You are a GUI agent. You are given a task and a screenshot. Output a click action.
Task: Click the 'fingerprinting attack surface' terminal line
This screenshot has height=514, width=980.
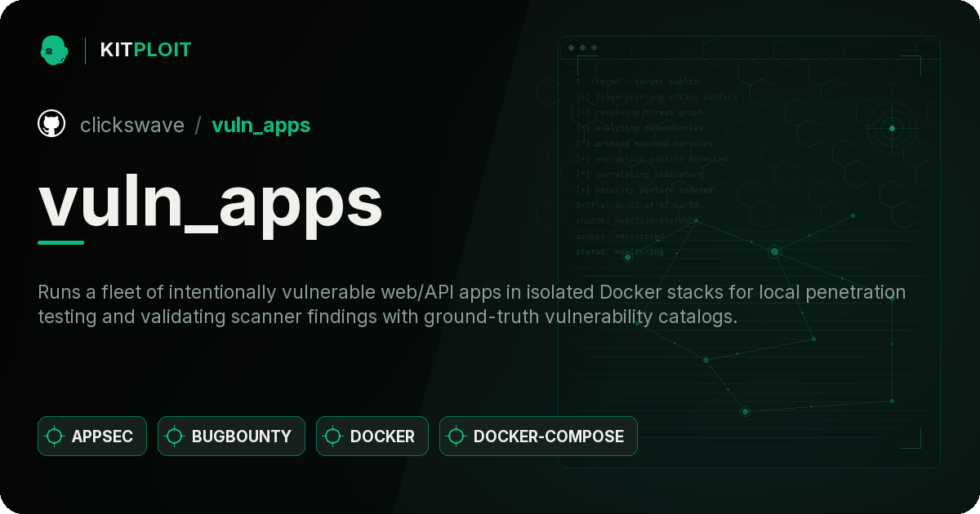[x=656, y=97]
